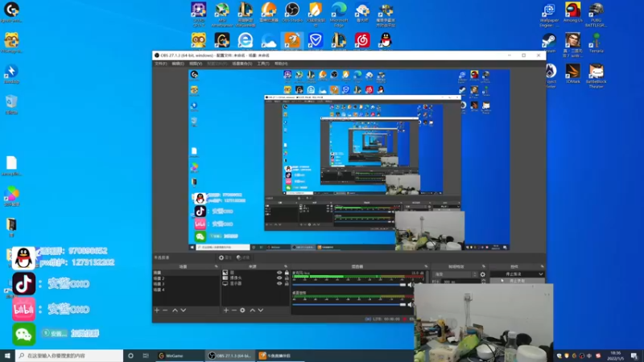
Task: Open the 工具(T) menu in OBS
Action: click(x=263, y=64)
